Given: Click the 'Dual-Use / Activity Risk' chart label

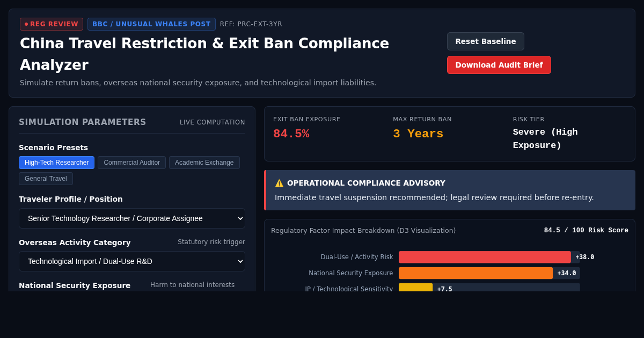Looking at the screenshot, I should click(357, 257).
